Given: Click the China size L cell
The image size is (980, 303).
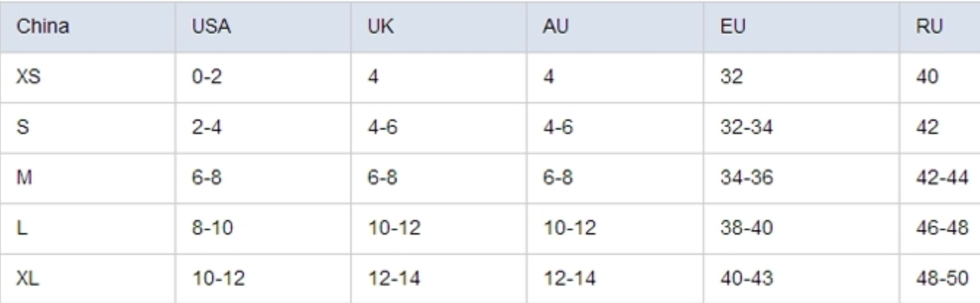Looking at the screenshot, I should click(x=87, y=228).
